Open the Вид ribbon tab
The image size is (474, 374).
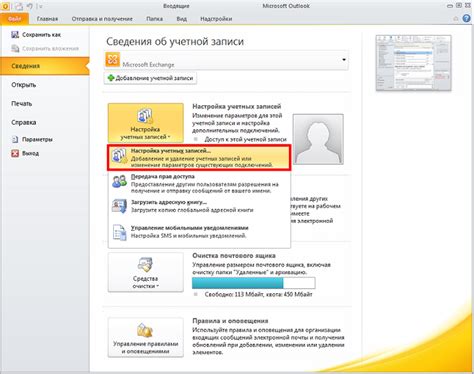181,19
